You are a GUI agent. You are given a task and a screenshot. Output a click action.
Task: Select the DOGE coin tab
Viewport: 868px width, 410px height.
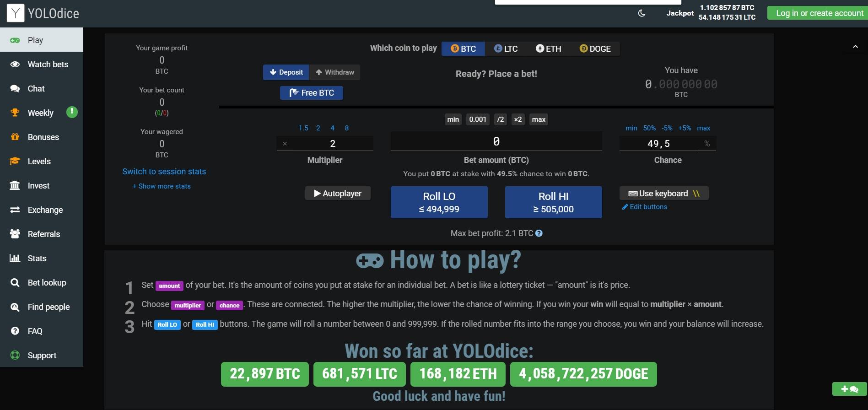click(x=595, y=49)
